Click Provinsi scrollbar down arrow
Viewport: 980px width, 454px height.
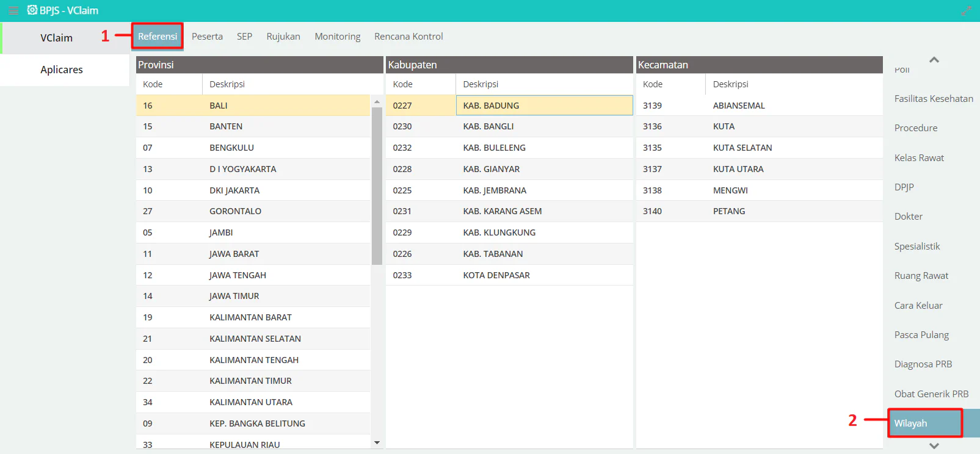(x=377, y=442)
